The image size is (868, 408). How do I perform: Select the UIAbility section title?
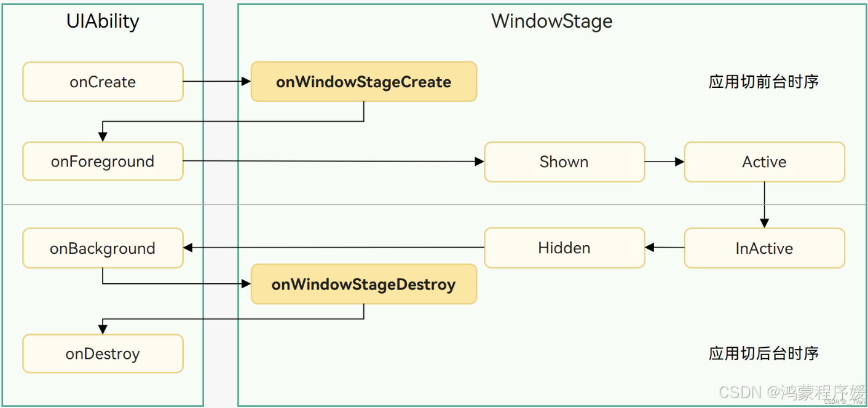(x=102, y=21)
